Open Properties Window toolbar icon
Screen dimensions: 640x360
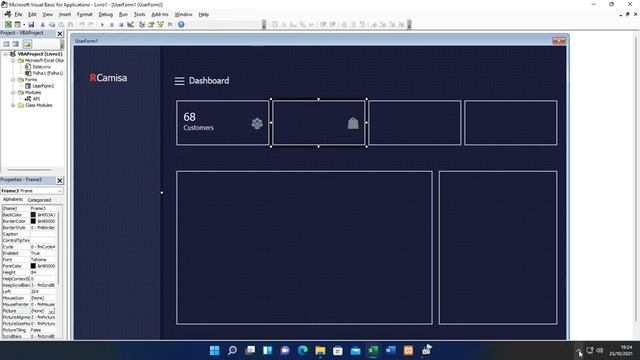tap(151, 24)
